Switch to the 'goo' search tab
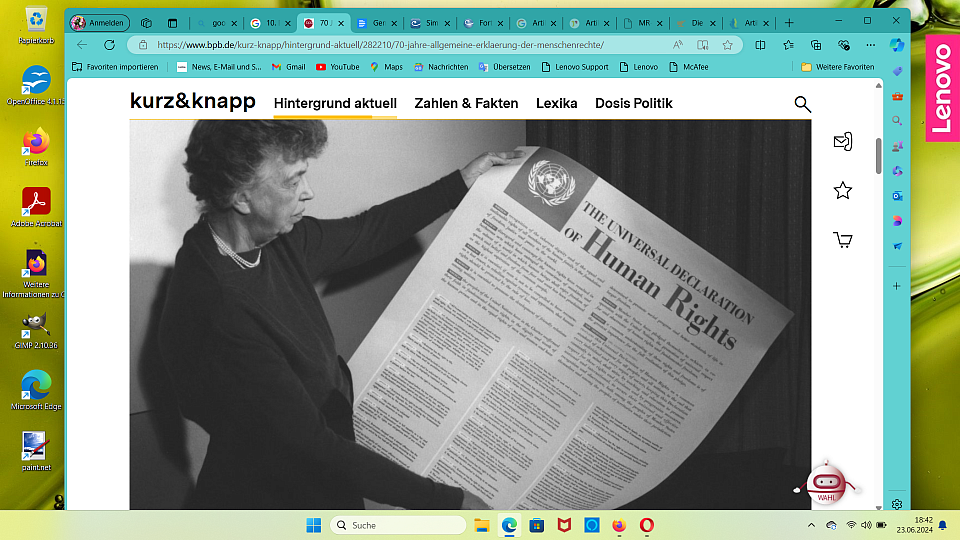This screenshot has width=960, height=540. (x=217, y=23)
